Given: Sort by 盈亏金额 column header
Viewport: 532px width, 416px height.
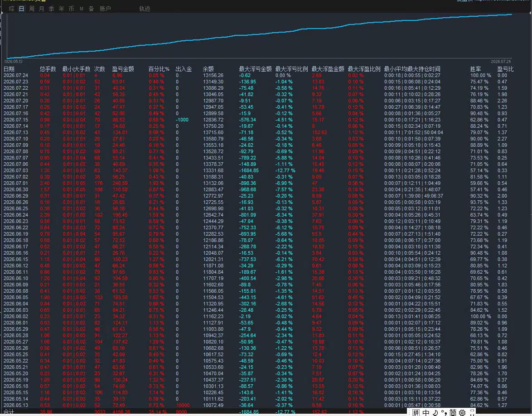Looking at the screenshot, I should click(x=123, y=69).
